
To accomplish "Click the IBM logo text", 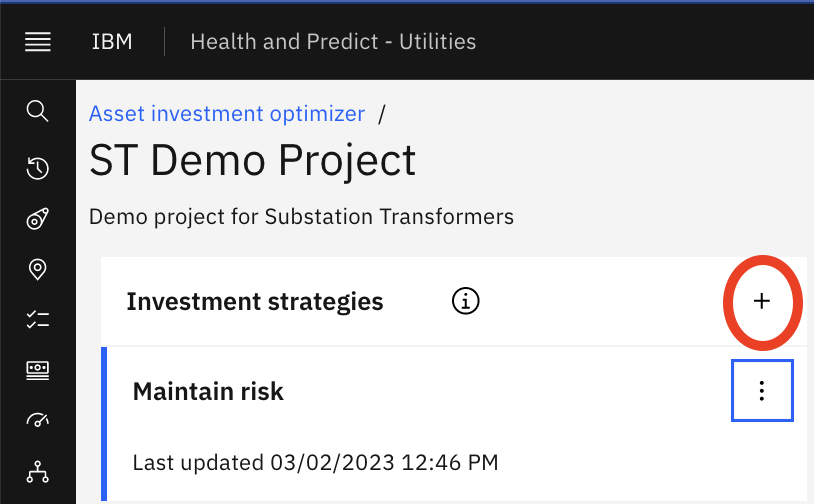I will [112, 42].
